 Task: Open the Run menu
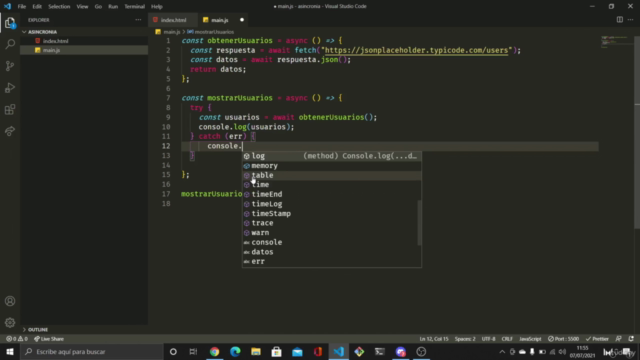[113, 7]
